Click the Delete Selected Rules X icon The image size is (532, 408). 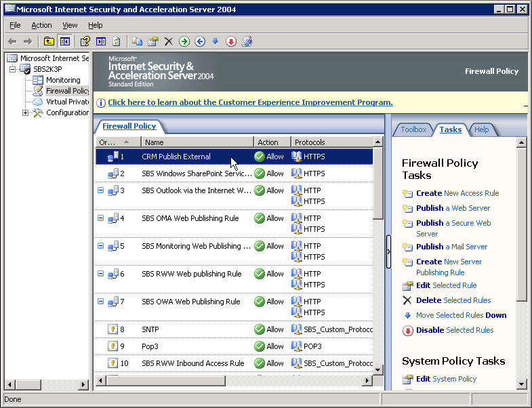click(x=407, y=300)
